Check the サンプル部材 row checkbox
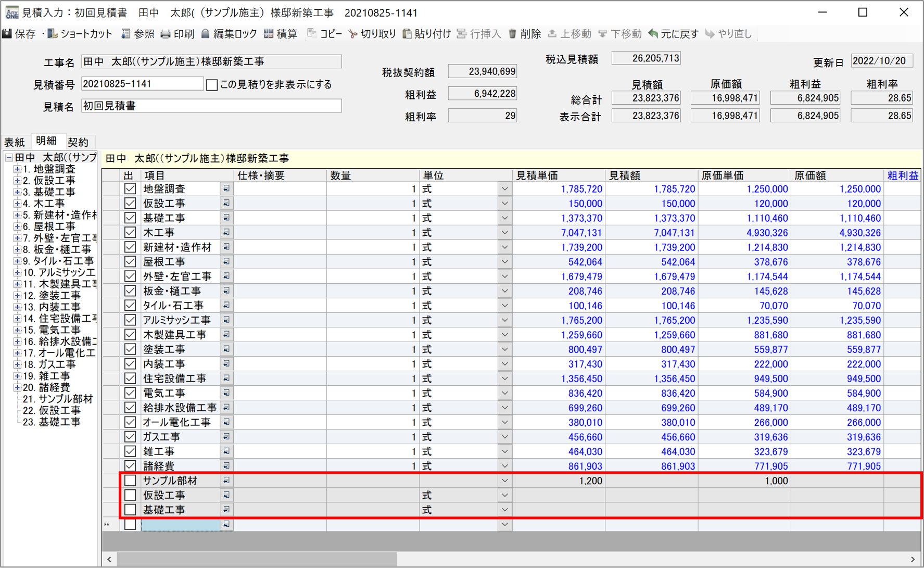 pyautogui.click(x=130, y=481)
